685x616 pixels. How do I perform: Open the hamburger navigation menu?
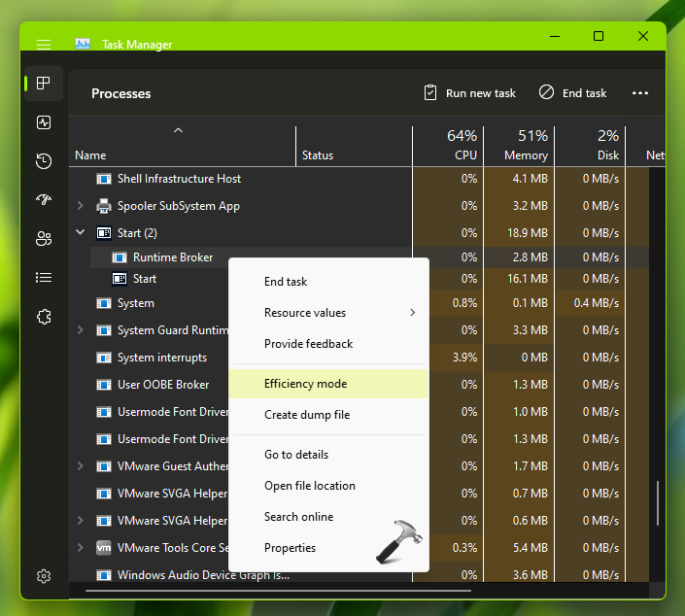pyautogui.click(x=44, y=45)
